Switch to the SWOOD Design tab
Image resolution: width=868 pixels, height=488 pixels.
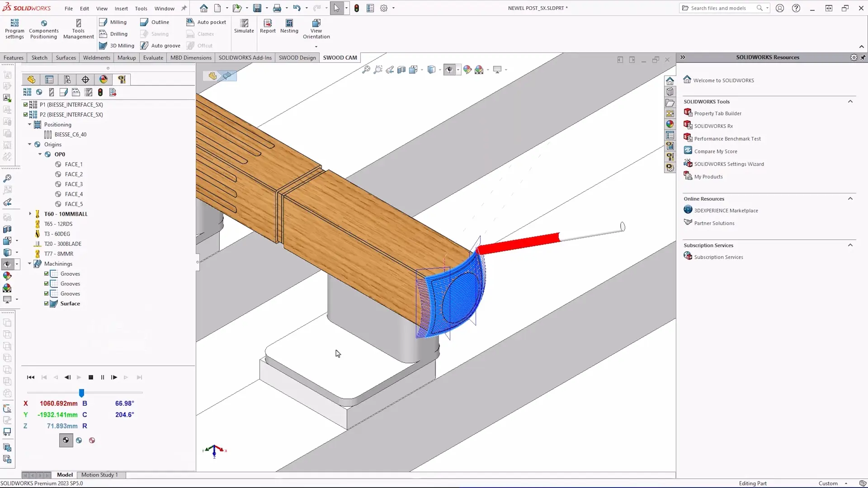tap(297, 57)
